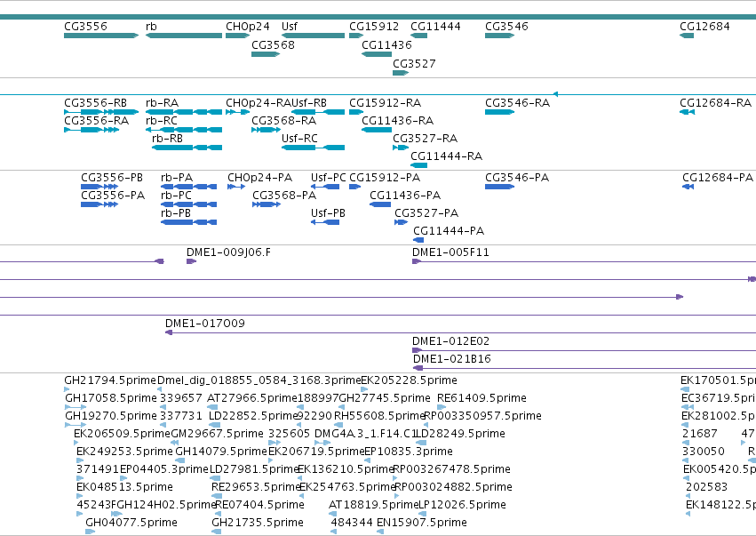Screen dimensions: 756x536
Task: Select the CG3556 gene arrow glyph
Action: (101, 36)
